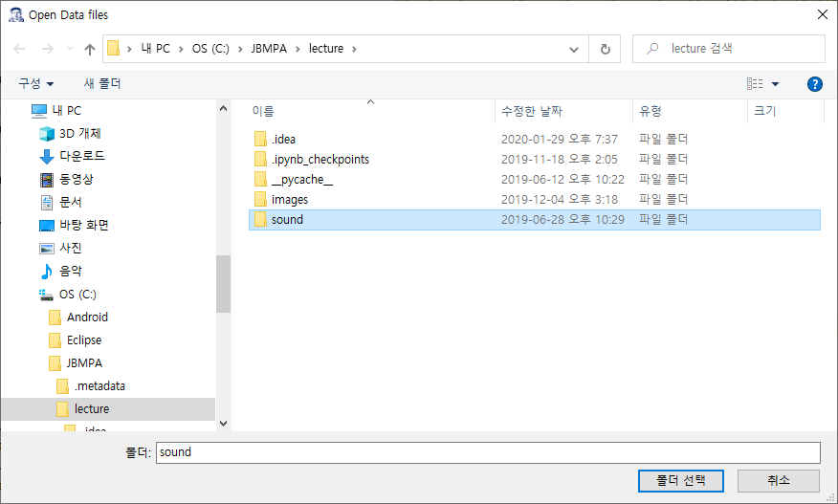The width and height of the screenshot is (838, 504).
Task: Click date '2019-11-18 오후 2:05'
Action: 559,160
